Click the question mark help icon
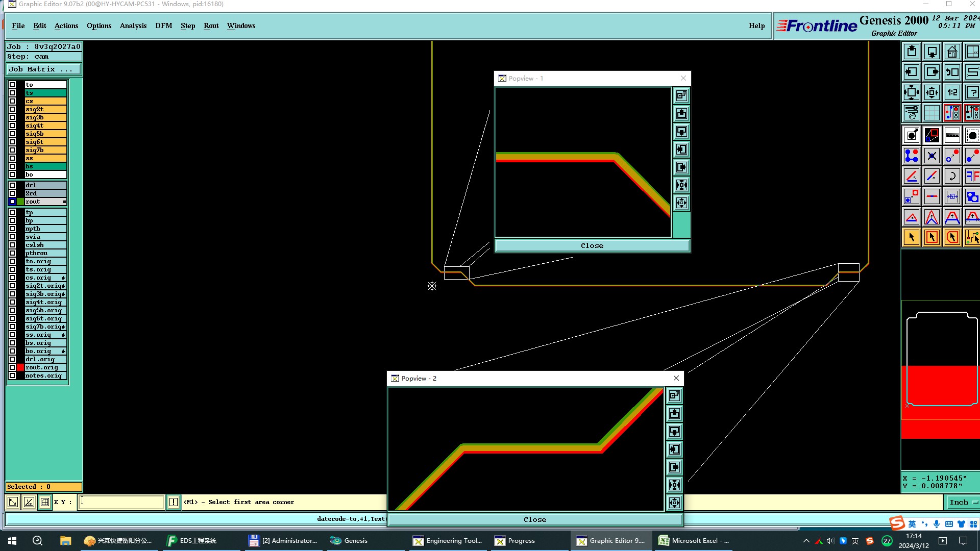Image resolution: width=980 pixels, height=551 pixels. [x=972, y=92]
